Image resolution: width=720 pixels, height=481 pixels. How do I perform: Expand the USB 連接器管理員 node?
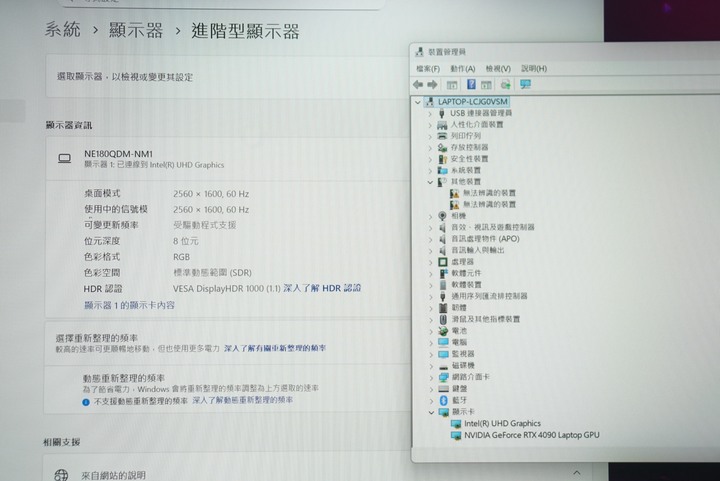click(x=431, y=113)
